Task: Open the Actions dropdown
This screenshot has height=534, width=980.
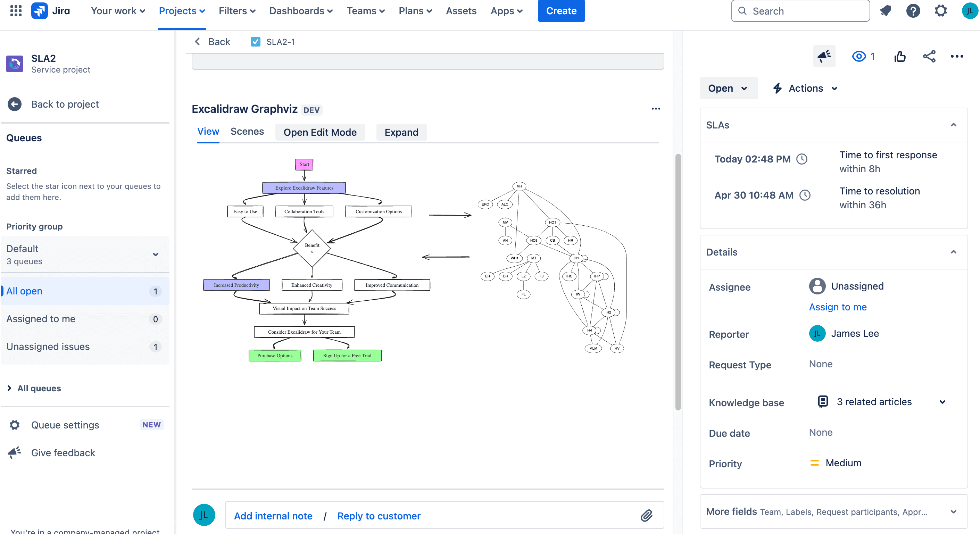Action: (806, 88)
